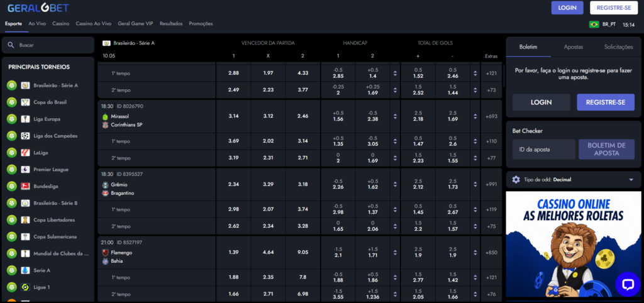The image size is (644, 303).
Task: Click the ID da aposta field
Action: coord(544,150)
